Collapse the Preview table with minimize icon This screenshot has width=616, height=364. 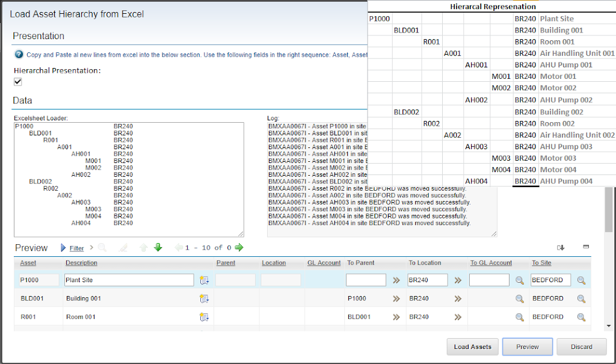pos(586,247)
